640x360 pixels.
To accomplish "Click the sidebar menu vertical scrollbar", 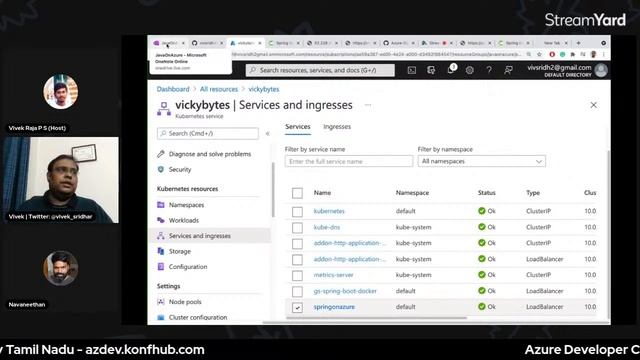I will 273,190.
